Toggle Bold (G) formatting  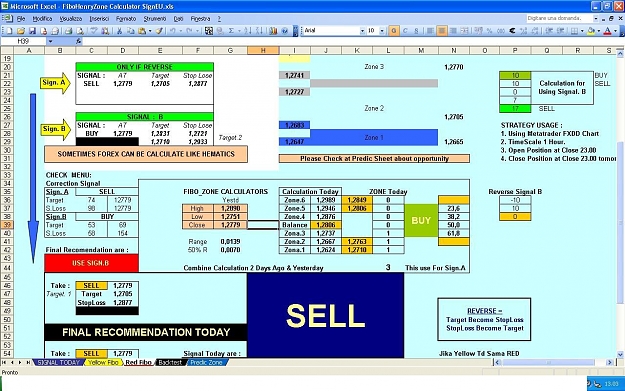(394, 31)
